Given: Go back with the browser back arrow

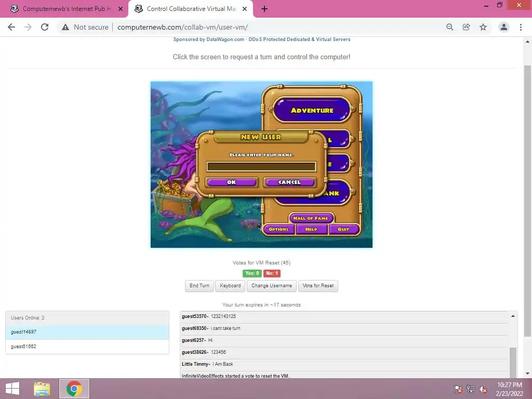Looking at the screenshot, I should tap(11, 27).
